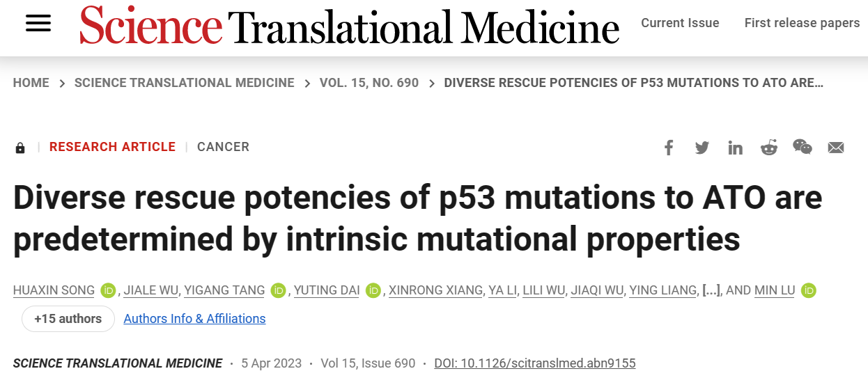Open Huaxin Song's ORCID iD icon
Viewport: 868px width, 378px height.
tap(108, 290)
